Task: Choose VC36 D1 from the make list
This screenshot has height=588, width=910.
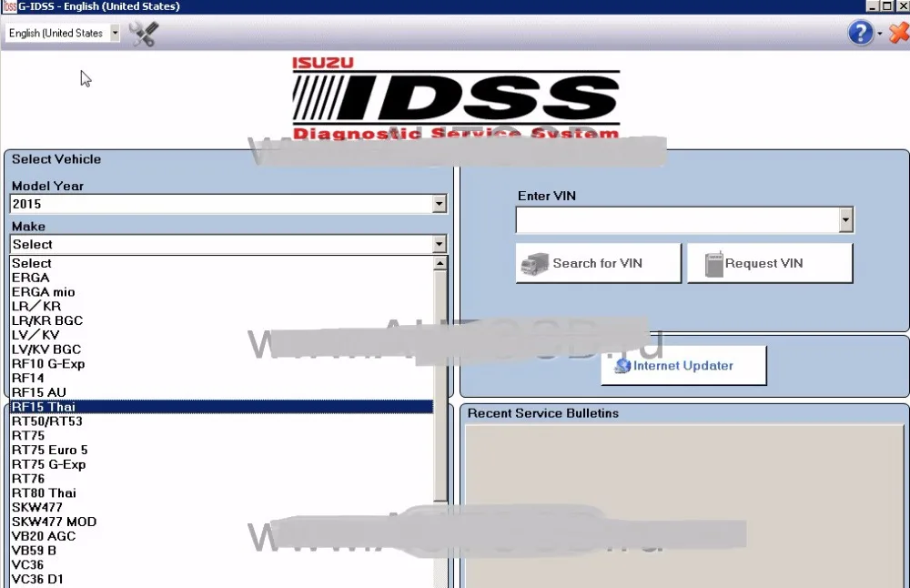Action: tap(221, 579)
